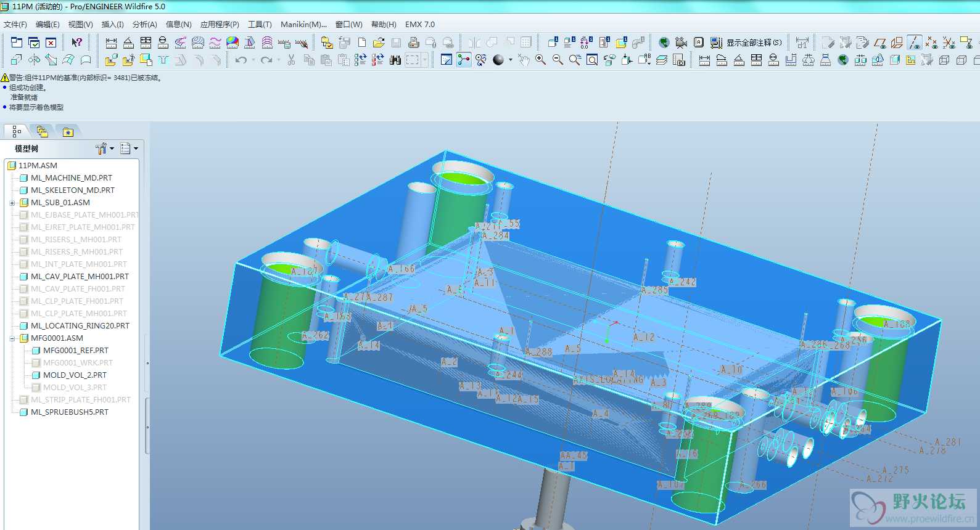Click the zoom out magnifier
This screenshot has width=980, height=530.
[x=558, y=60]
